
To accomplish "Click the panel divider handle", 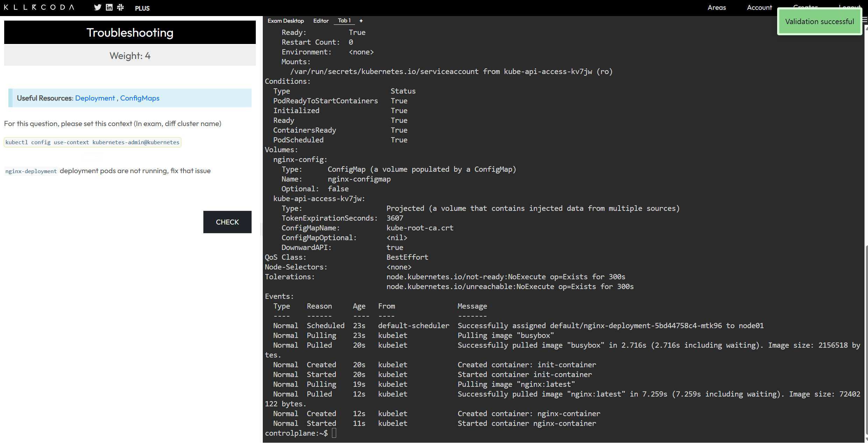I will pos(261,229).
